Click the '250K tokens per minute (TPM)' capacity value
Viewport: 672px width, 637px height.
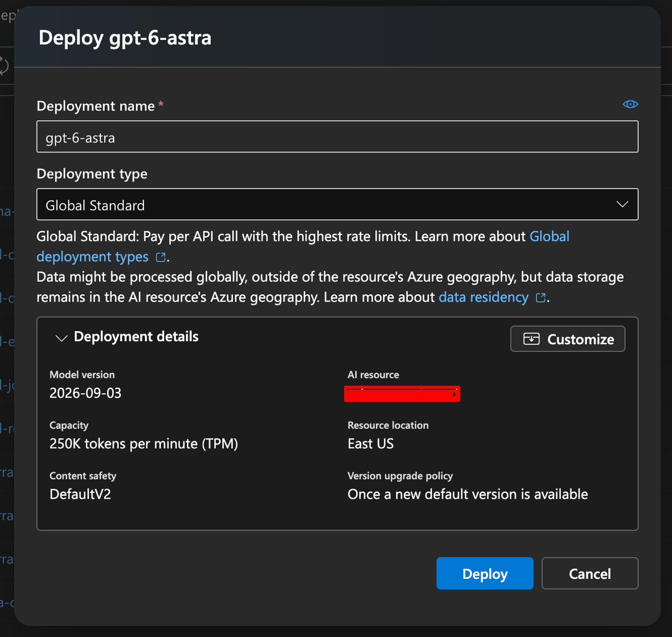pyautogui.click(x=143, y=444)
